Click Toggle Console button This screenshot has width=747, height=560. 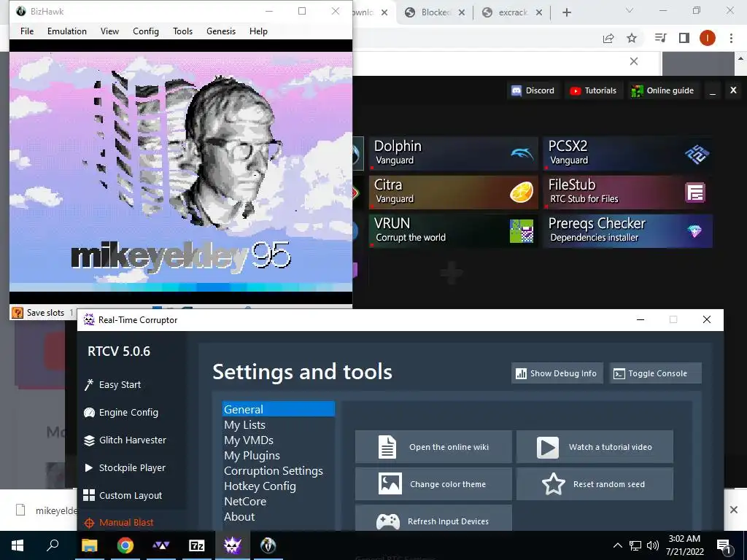[655, 373]
